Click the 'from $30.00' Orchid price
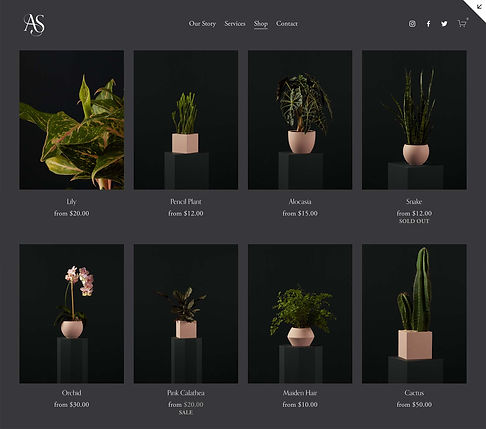The image size is (486, 429). point(72,405)
